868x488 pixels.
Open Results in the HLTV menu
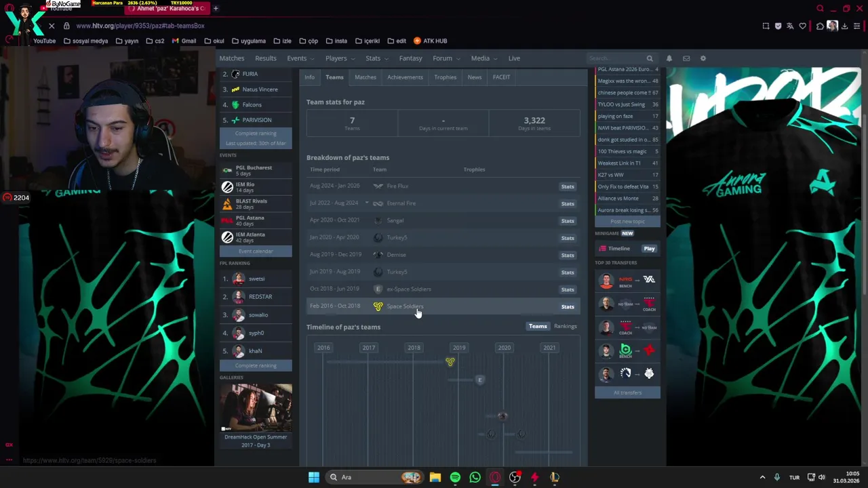click(x=265, y=58)
